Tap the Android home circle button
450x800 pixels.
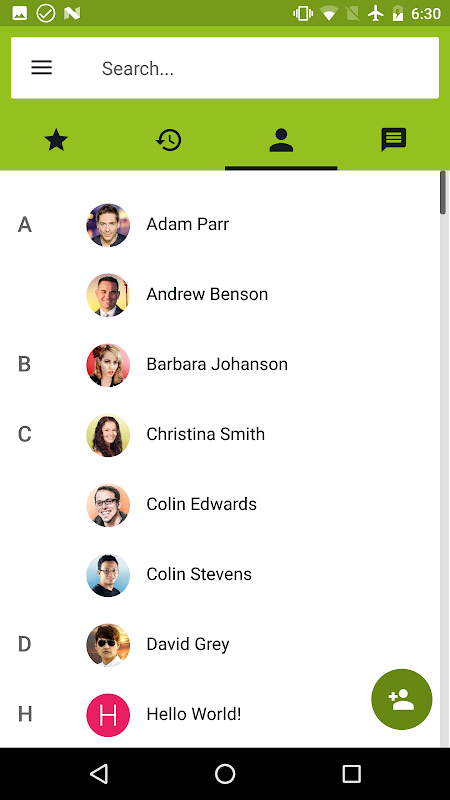pyautogui.click(x=225, y=773)
